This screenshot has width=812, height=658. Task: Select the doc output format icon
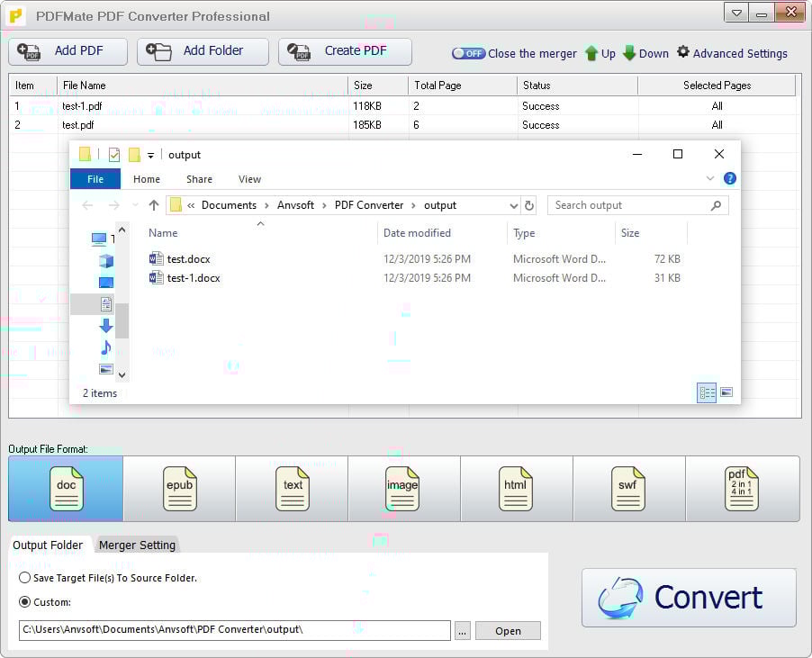coord(66,489)
